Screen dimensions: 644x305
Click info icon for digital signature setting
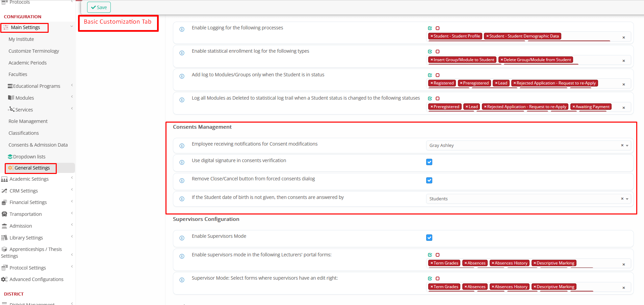[182, 162]
